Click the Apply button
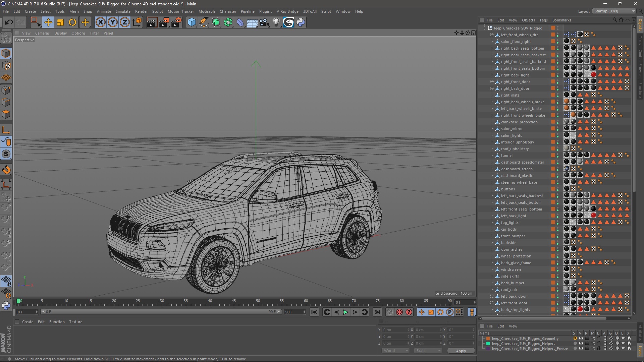Viewport: 644px width, 362px height. pyautogui.click(x=461, y=351)
